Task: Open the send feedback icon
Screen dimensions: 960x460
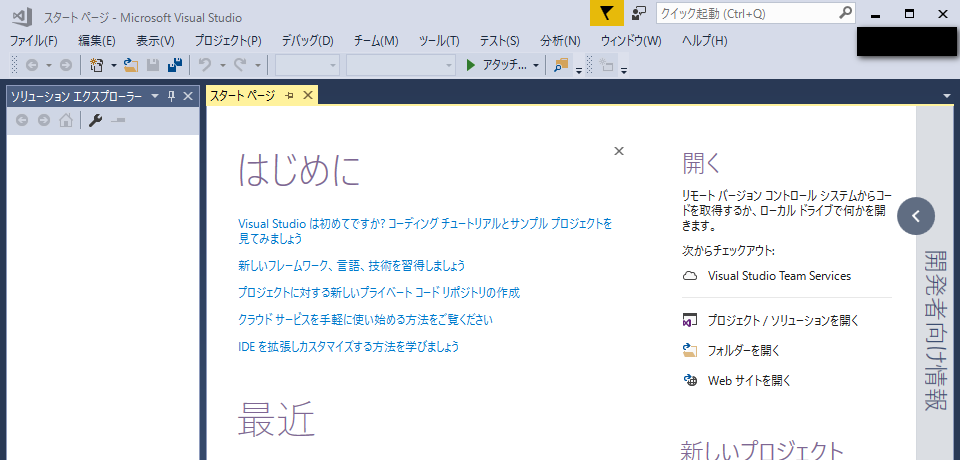Action: (639, 13)
